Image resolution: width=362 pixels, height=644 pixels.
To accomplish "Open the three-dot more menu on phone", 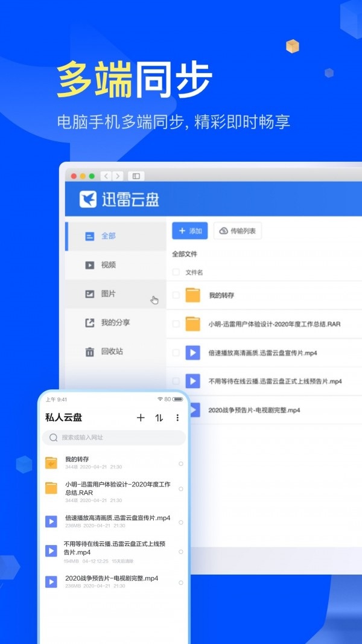I will pyautogui.click(x=177, y=418).
